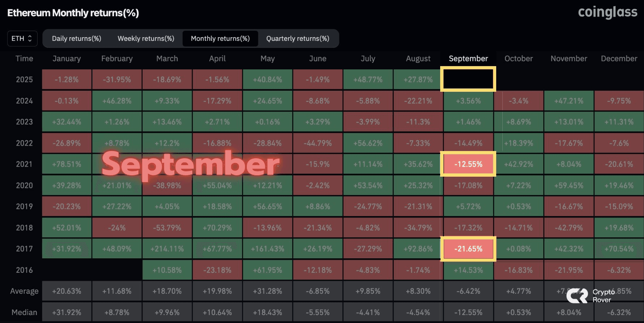Click the September column header
This screenshot has width=644, height=323.
pyautogui.click(x=468, y=59)
